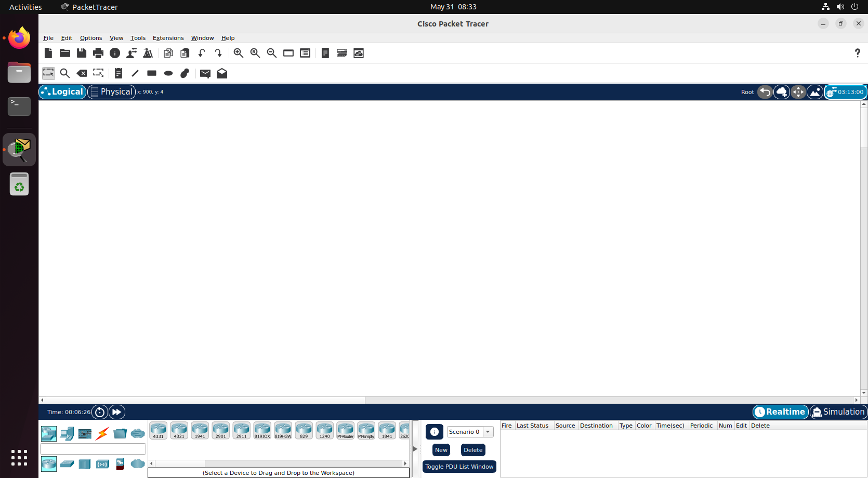Open the File menu
Viewport: 868px width, 478px height.
pyautogui.click(x=48, y=38)
